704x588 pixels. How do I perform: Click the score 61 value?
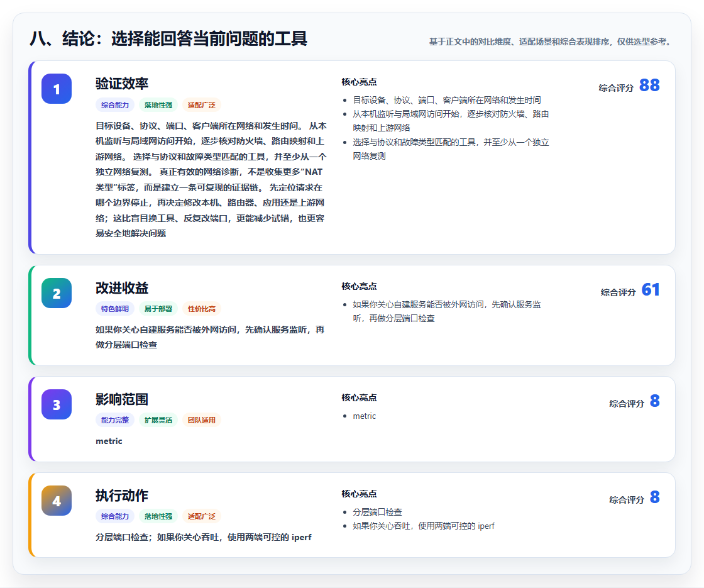[651, 289]
